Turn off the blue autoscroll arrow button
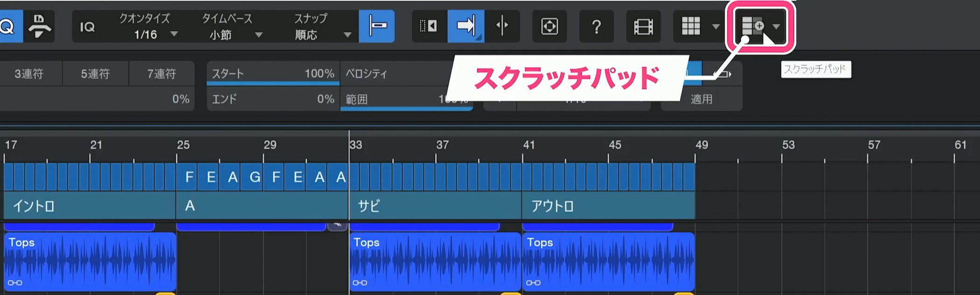The height and width of the screenshot is (295, 980). pos(465,26)
